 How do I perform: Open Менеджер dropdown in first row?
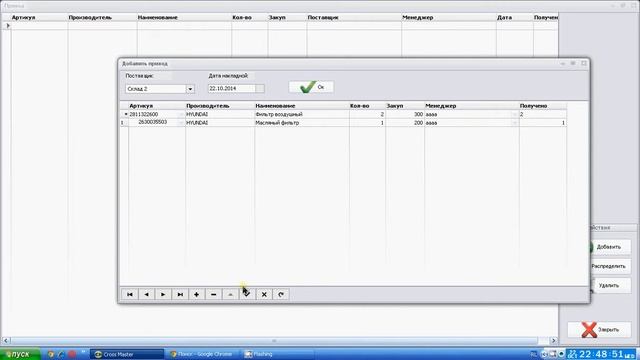(515, 115)
